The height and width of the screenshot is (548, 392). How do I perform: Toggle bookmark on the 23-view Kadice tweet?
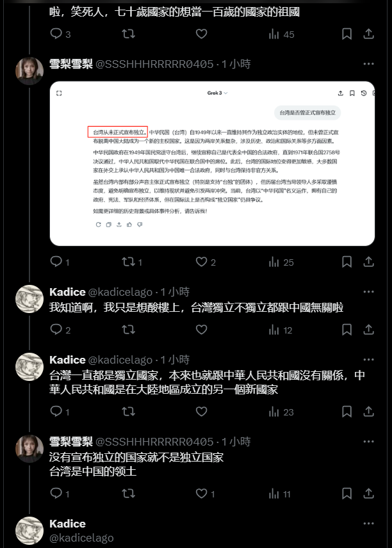coord(347,412)
